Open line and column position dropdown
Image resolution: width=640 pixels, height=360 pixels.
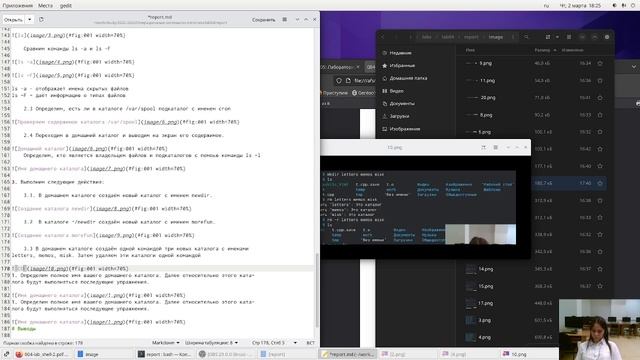pyautogui.click(x=274, y=343)
